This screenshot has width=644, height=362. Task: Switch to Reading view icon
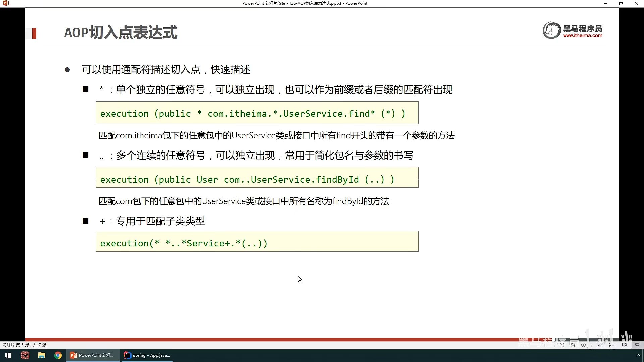624,345
